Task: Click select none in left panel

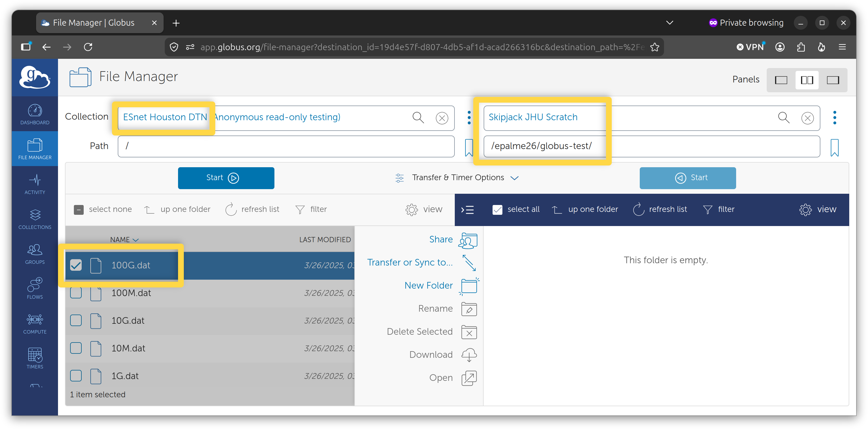Action: tap(102, 209)
